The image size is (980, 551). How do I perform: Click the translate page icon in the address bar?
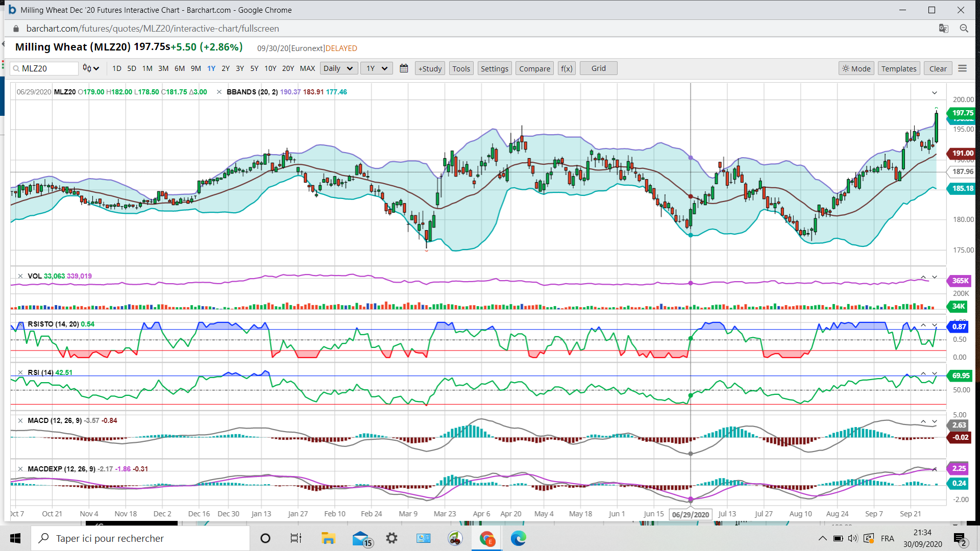pyautogui.click(x=943, y=29)
